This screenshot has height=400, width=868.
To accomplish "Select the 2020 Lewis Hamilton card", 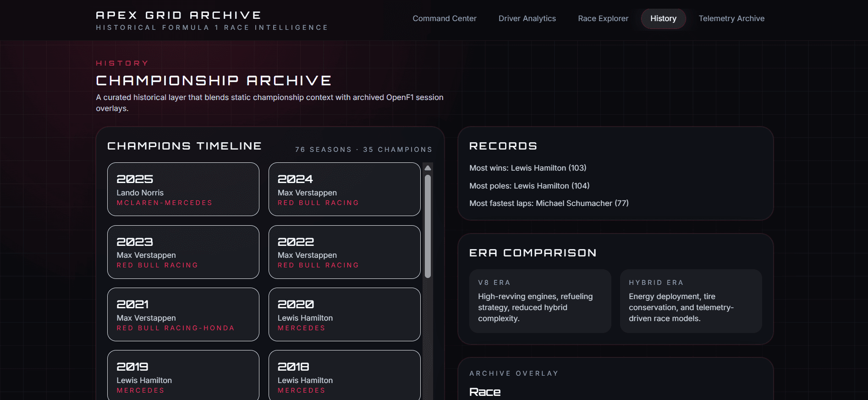I will tap(344, 314).
